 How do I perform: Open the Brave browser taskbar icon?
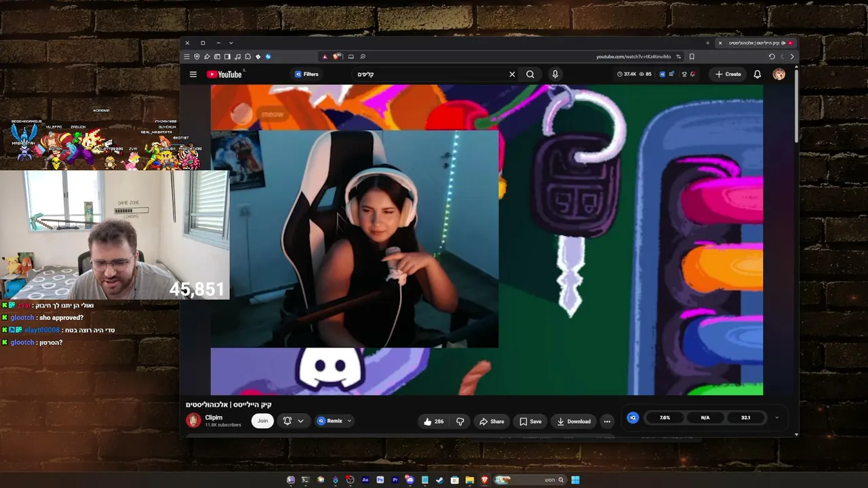coord(484,480)
